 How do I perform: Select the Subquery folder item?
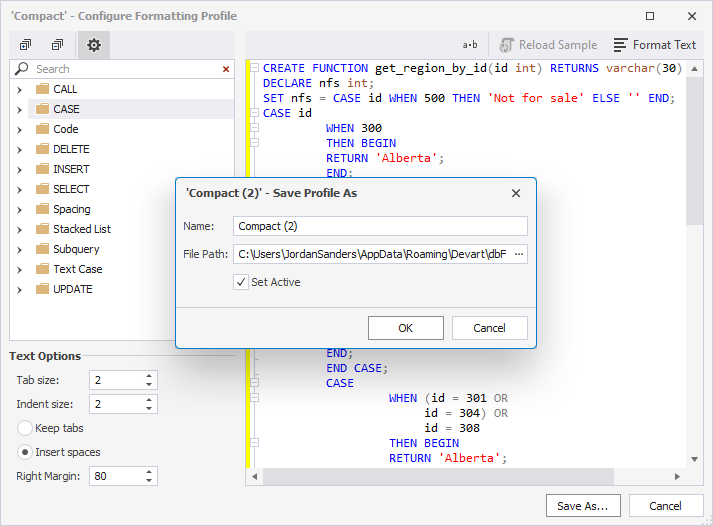click(x=76, y=249)
